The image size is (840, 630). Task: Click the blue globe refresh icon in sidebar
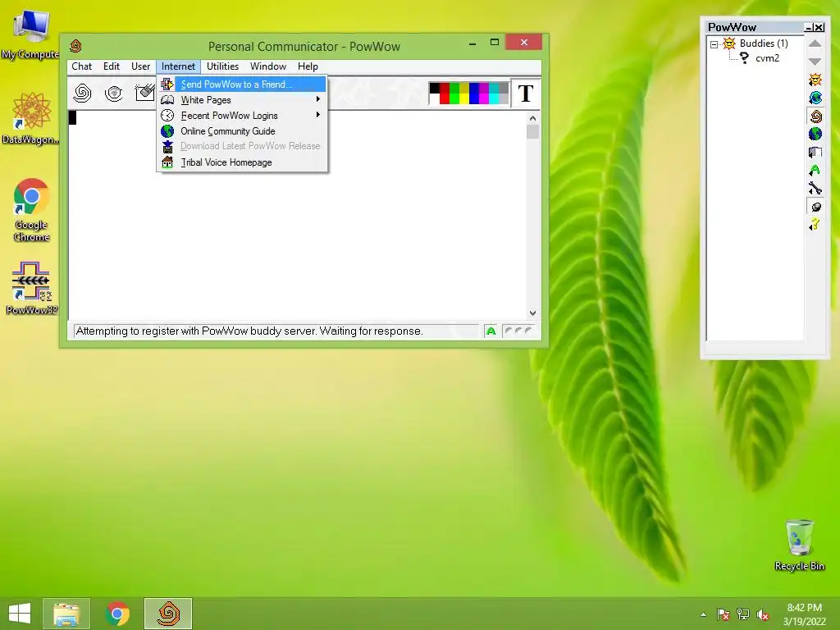point(815,98)
